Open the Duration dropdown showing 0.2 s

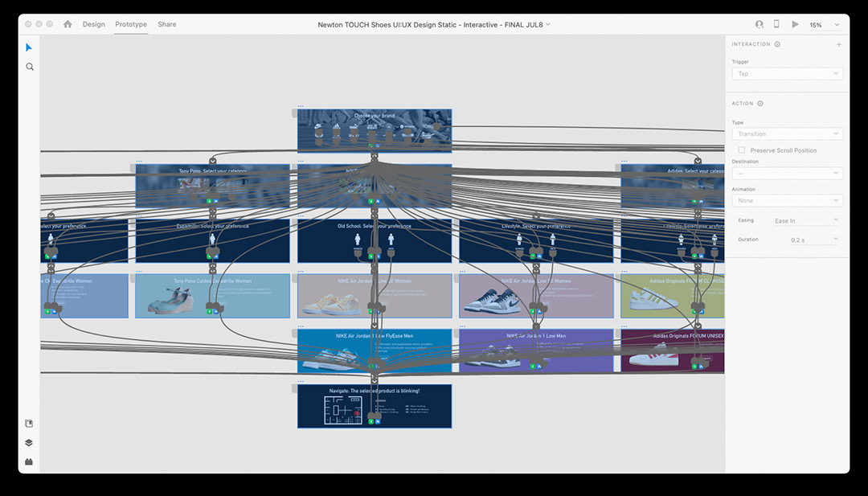click(x=813, y=240)
